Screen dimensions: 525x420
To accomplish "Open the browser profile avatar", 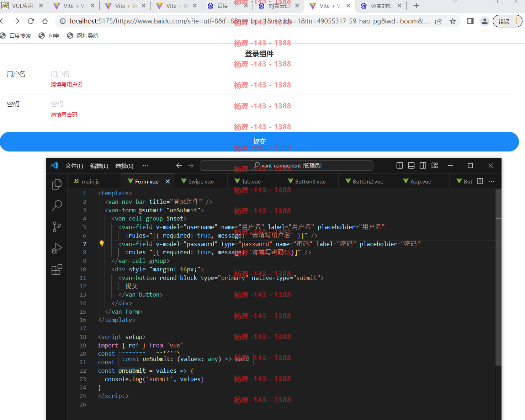I will click(484, 21).
